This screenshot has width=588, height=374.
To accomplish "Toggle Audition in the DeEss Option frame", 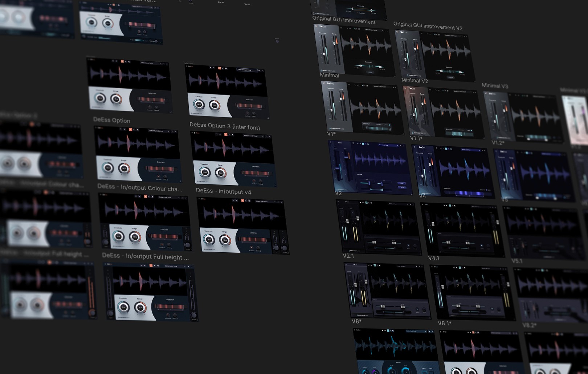I will pyautogui.click(x=158, y=176).
